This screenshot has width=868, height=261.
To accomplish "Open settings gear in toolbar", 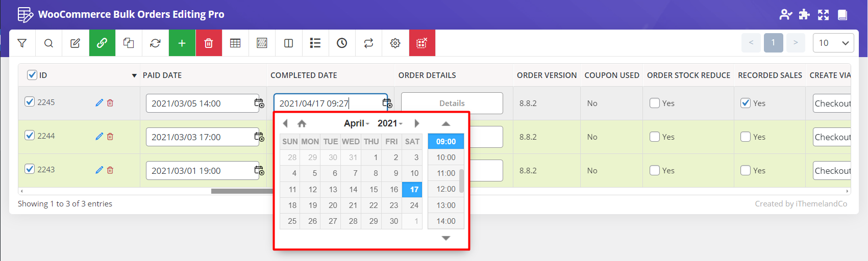I will point(395,43).
